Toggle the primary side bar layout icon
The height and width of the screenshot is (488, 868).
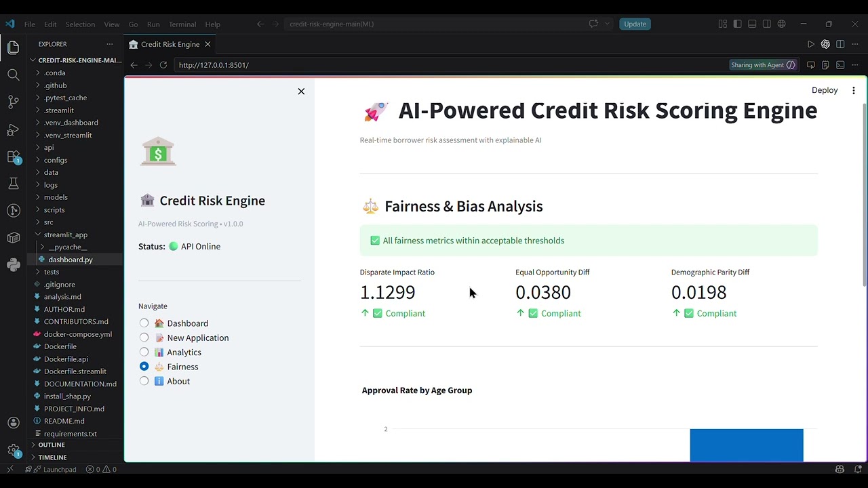coord(738,24)
